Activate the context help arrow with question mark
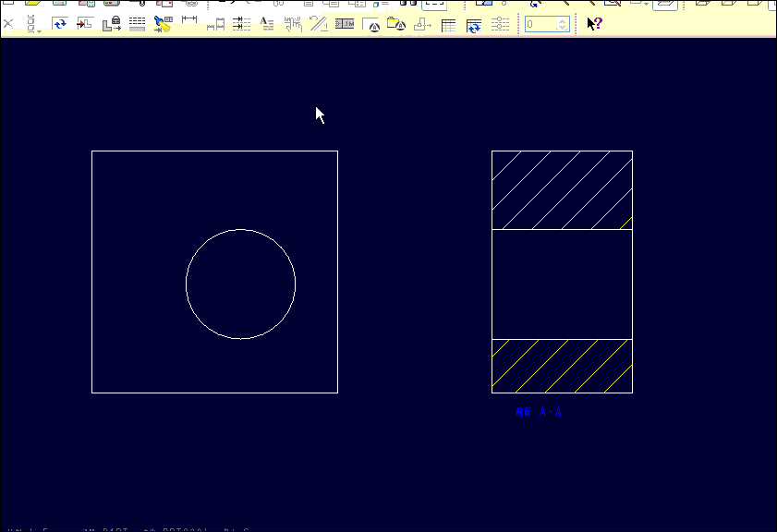 [594, 24]
